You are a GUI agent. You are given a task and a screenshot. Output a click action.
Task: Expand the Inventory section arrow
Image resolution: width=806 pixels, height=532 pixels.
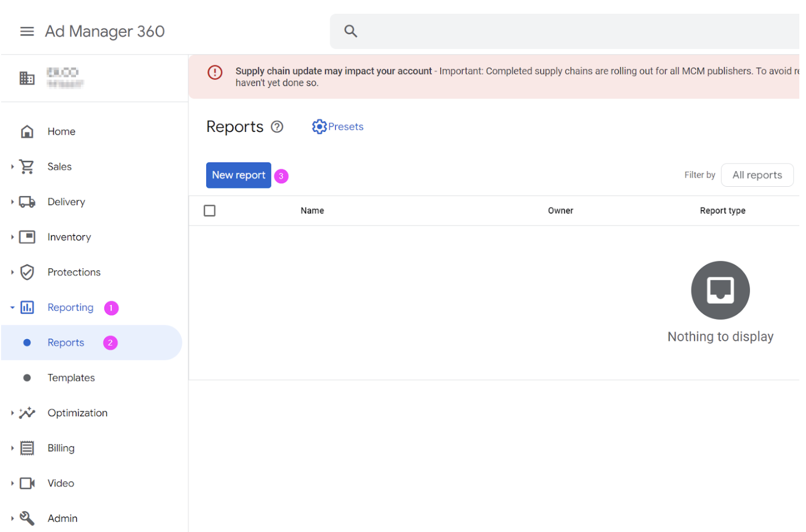tap(12, 237)
